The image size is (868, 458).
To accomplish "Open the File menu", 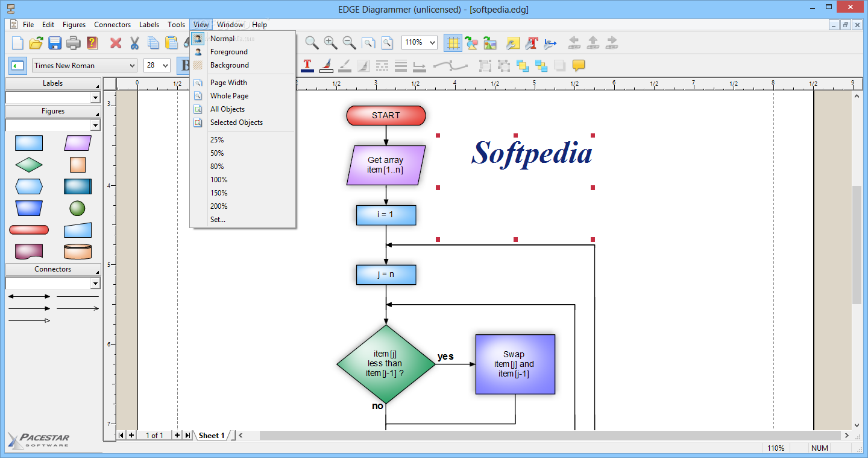I will click(x=28, y=25).
